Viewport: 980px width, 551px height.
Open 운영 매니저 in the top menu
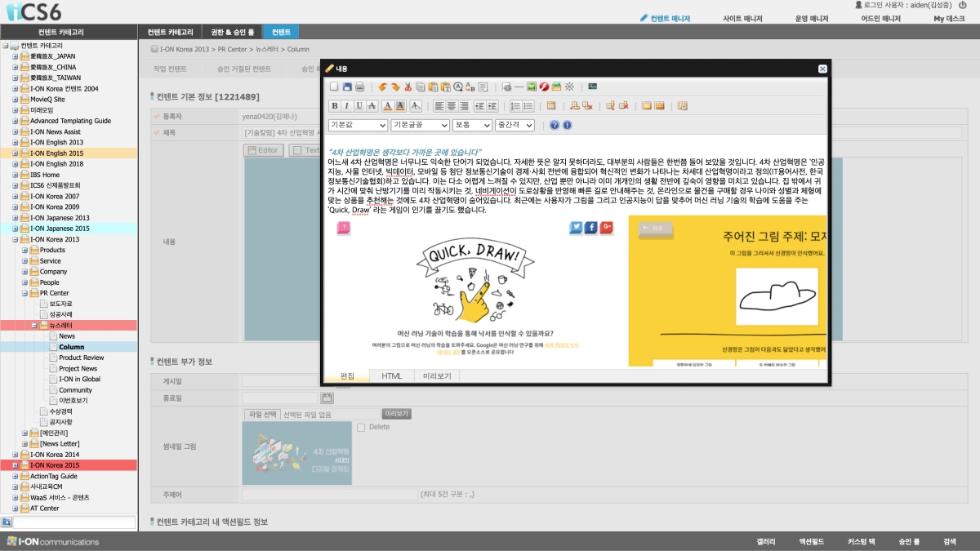[x=812, y=18]
